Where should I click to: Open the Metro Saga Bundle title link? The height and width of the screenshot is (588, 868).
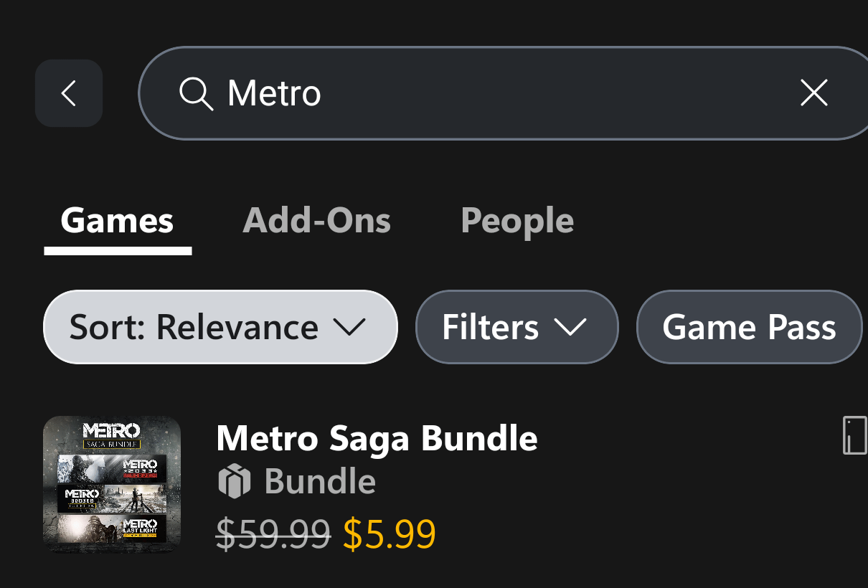[x=377, y=438]
